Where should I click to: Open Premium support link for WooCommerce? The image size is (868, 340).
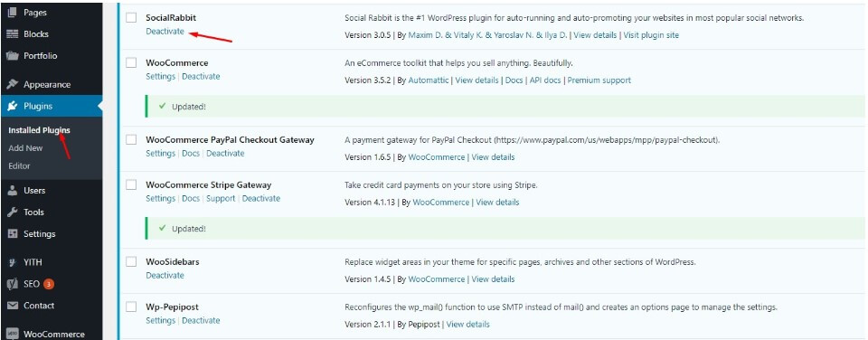[599, 80]
